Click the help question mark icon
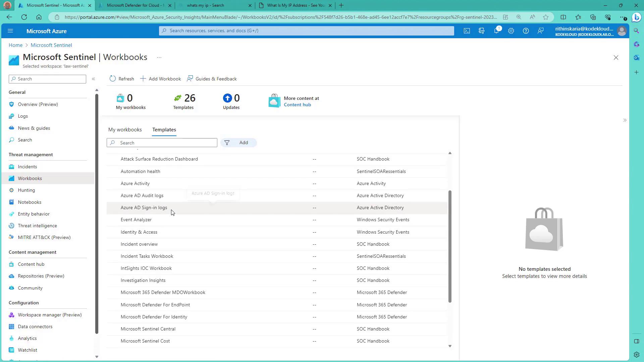The width and height of the screenshot is (644, 362). (x=526, y=31)
